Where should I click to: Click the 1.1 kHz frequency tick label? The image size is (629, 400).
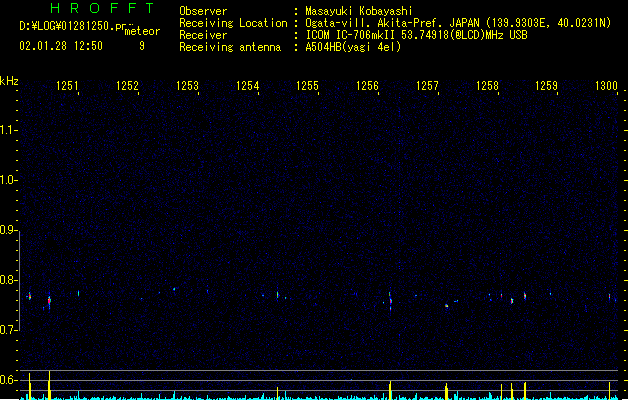[8, 130]
